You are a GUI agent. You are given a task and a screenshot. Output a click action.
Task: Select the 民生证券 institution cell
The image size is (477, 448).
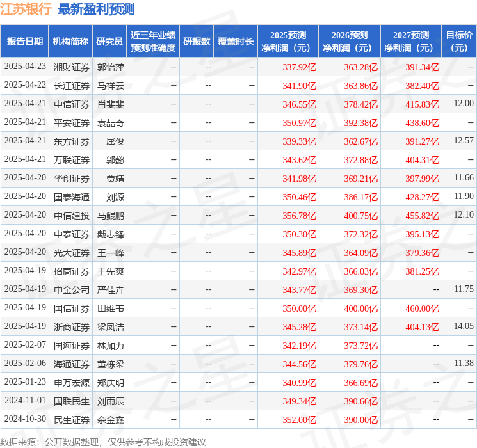pos(72,420)
